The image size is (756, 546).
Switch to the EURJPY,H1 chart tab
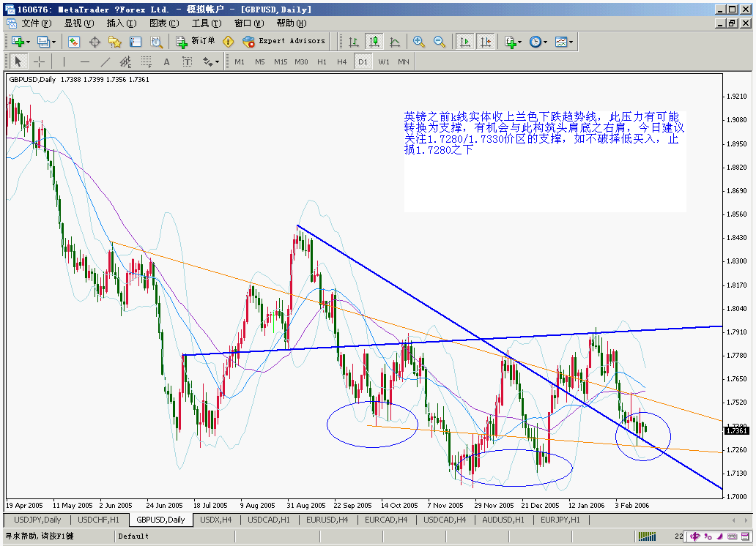[560, 520]
